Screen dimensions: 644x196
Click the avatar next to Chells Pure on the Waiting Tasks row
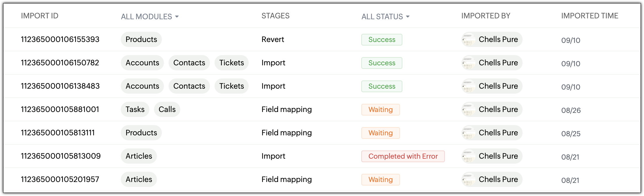pos(469,109)
